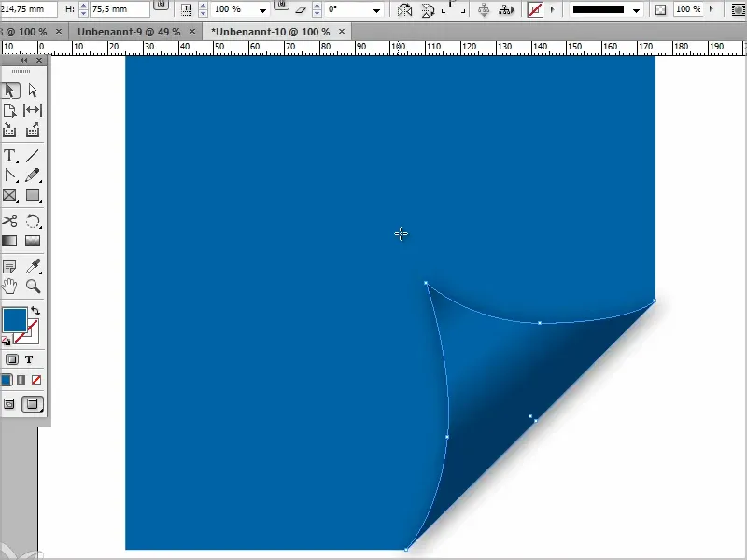
Task: Click the height value input field
Action: (x=120, y=9)
